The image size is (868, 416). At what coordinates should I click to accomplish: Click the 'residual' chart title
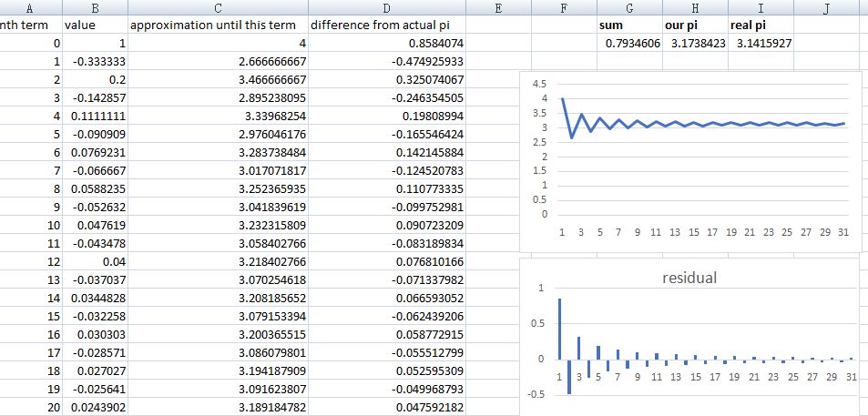[689, 278]
